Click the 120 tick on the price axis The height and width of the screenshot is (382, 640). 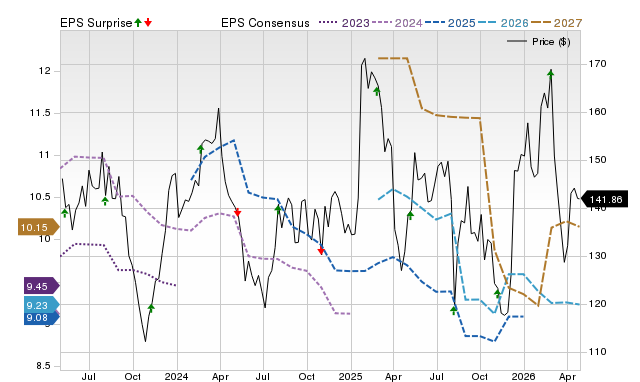click(x=598, y=304)
